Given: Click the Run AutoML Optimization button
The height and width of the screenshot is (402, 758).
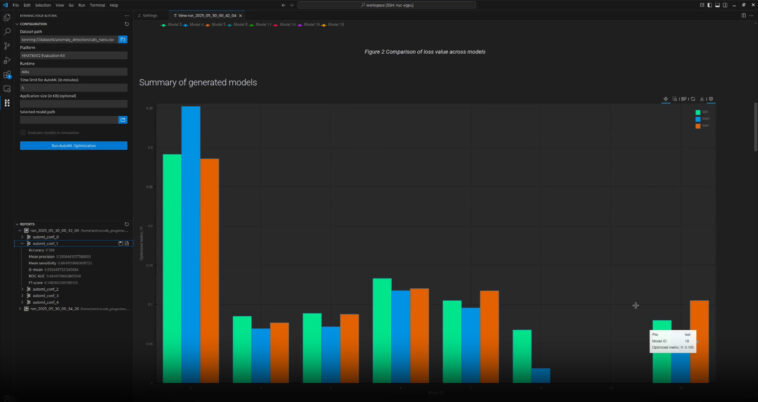Looking at the screenshot, I should pyautogui.click(x=73, y=145).
